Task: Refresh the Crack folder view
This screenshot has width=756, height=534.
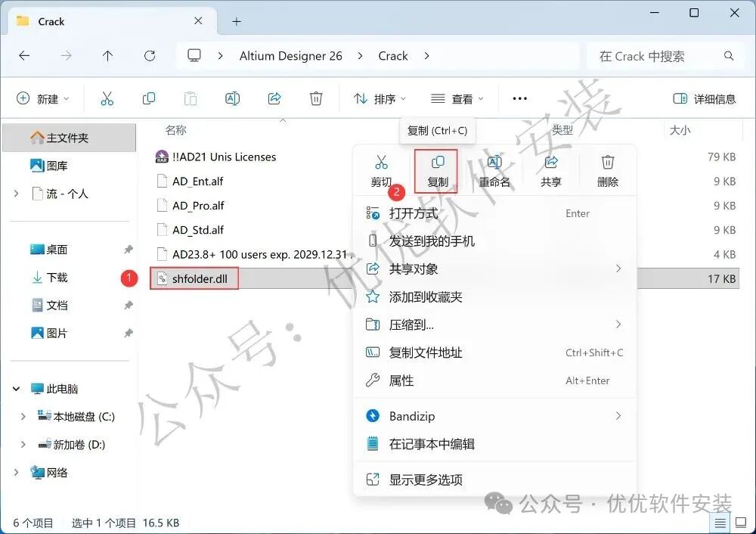Action: point(150,56)
